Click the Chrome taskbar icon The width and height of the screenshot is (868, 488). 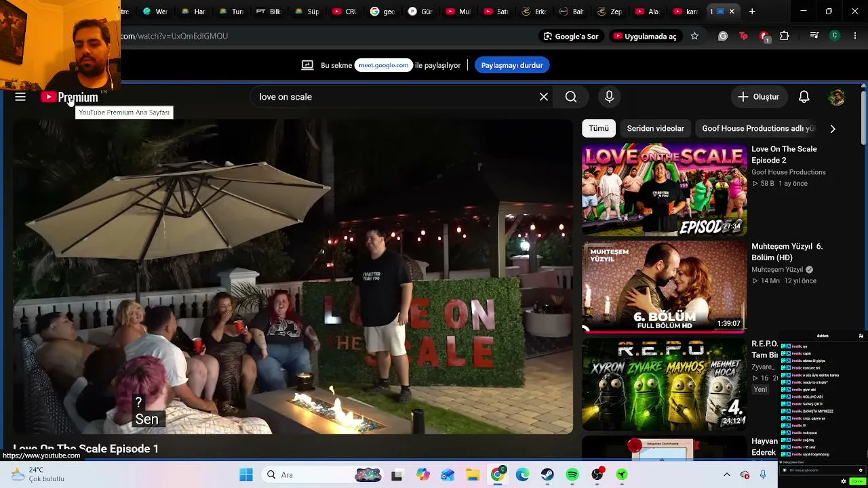pyautogui.click(x=498, y=474)
